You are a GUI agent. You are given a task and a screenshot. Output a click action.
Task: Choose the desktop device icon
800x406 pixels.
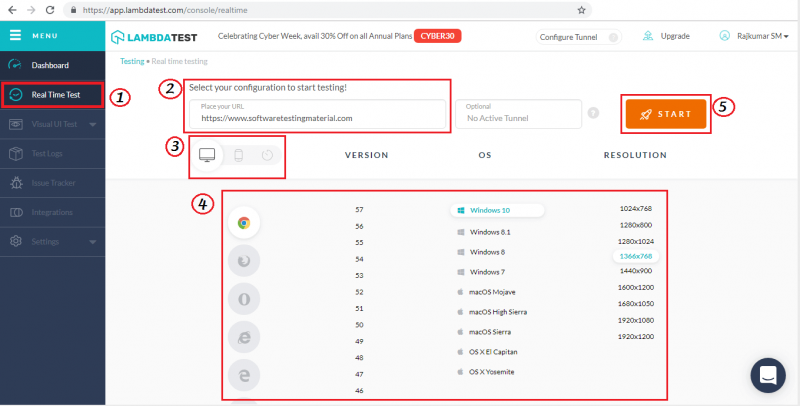208,155
